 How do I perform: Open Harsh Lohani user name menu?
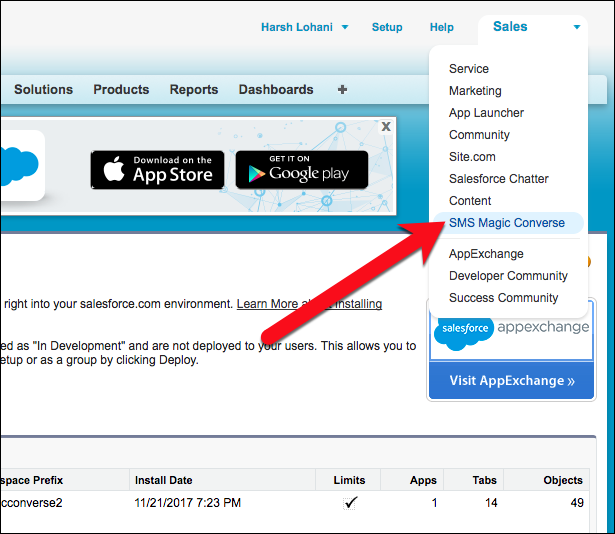297,27
